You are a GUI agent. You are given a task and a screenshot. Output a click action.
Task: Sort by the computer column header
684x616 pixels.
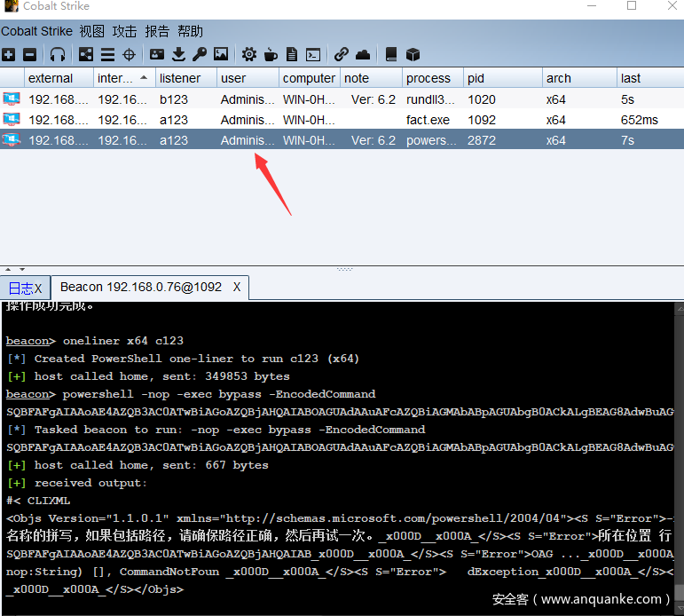click(x=310, y=78)
